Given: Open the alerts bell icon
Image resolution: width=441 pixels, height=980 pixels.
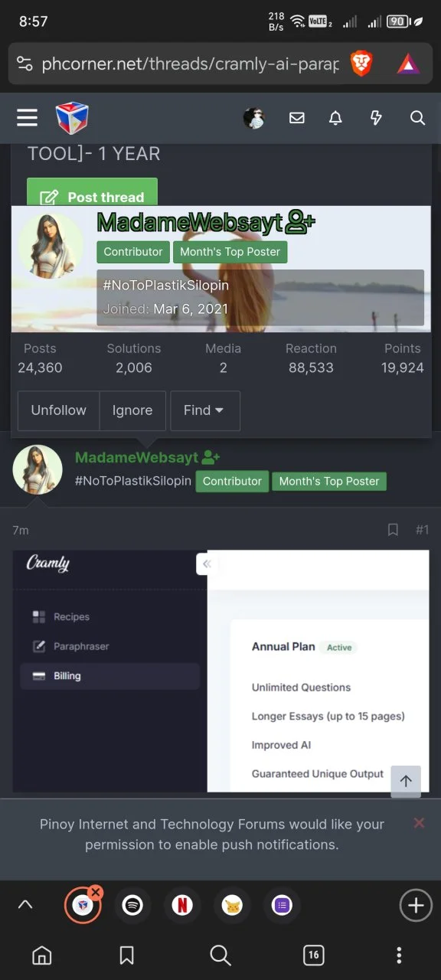Looking at the screenshot, I should [335, 118].
